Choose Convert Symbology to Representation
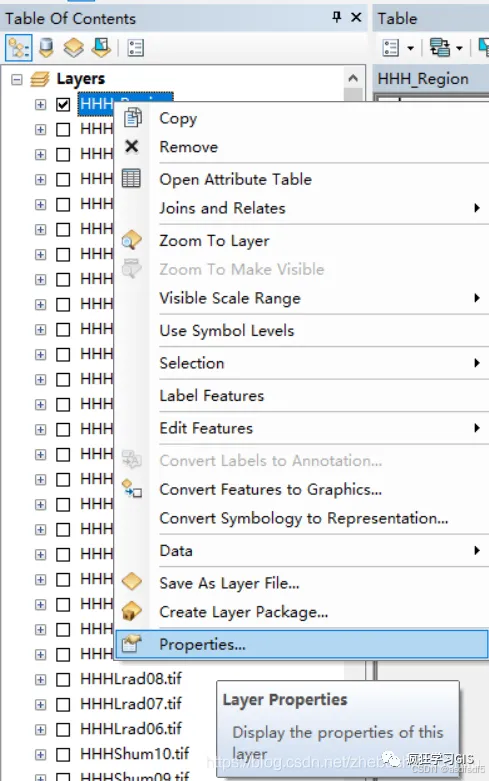Image resolution: width=489 pixels, height=781 pixels. coord(301,518)
